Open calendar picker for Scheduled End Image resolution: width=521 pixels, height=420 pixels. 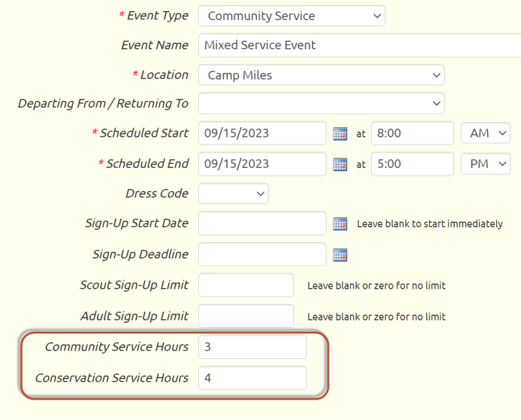click(x=340, y=165)
